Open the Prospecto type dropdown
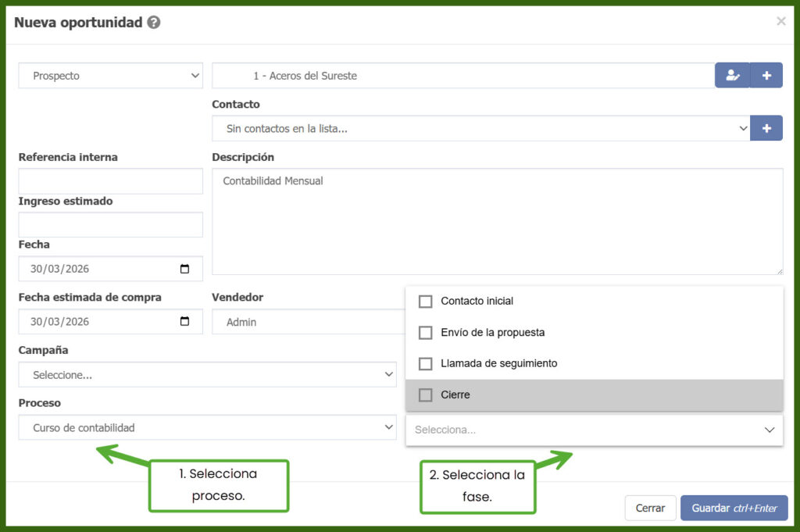 [x=111, y=76]
